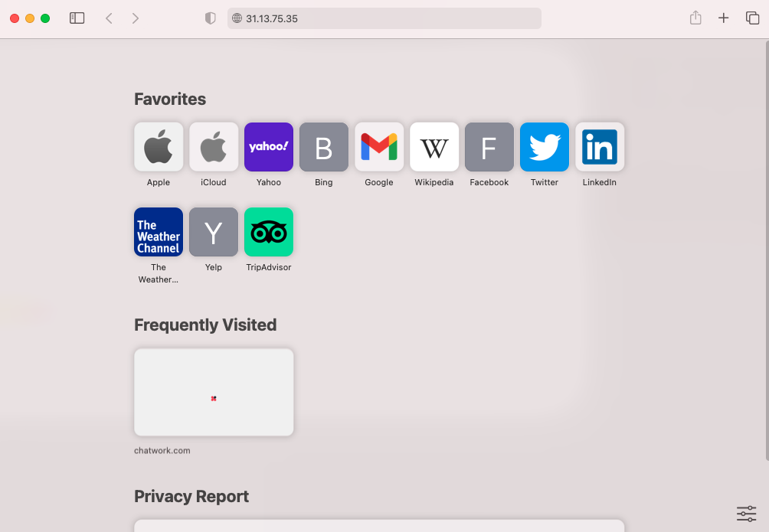Open the Share menu icon
The width and height of the screenshot is (769, 532).
click(x=695, y=18)
